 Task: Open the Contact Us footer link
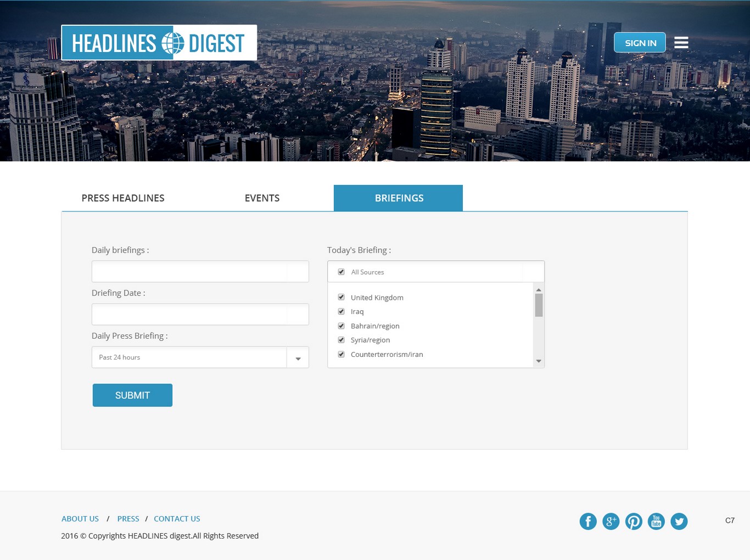tap(177, 519)
